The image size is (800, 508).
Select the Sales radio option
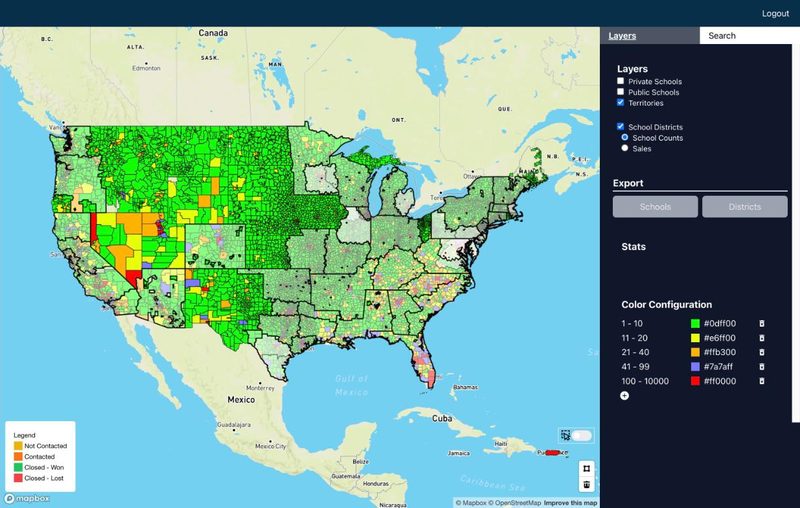[624, 148]
